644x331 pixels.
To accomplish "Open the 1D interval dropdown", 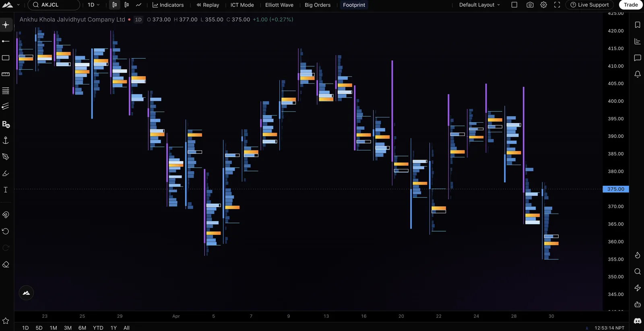I will pyautogui.click(x=93, y=5).
